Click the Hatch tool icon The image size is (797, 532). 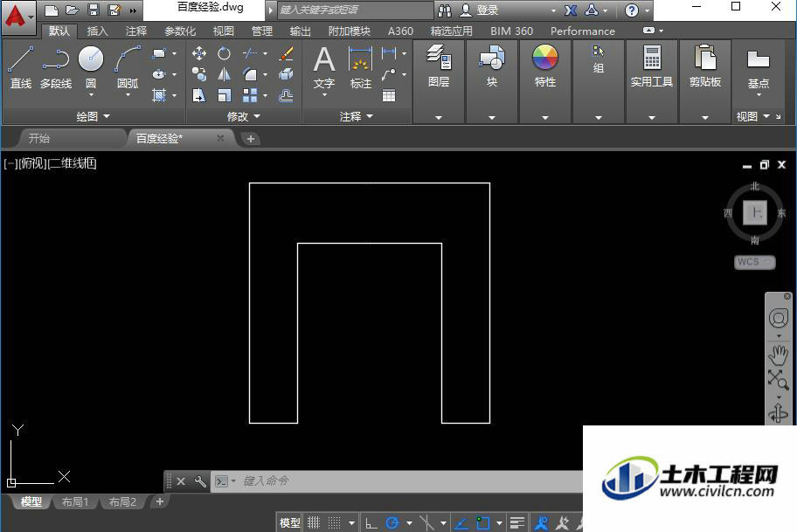159,95
